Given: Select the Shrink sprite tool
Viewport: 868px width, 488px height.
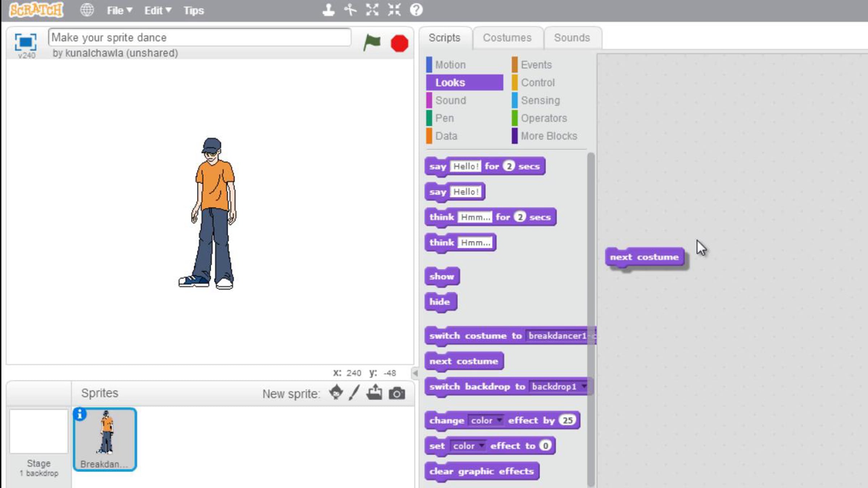Looking at the screenshot, I should point(394,10).
